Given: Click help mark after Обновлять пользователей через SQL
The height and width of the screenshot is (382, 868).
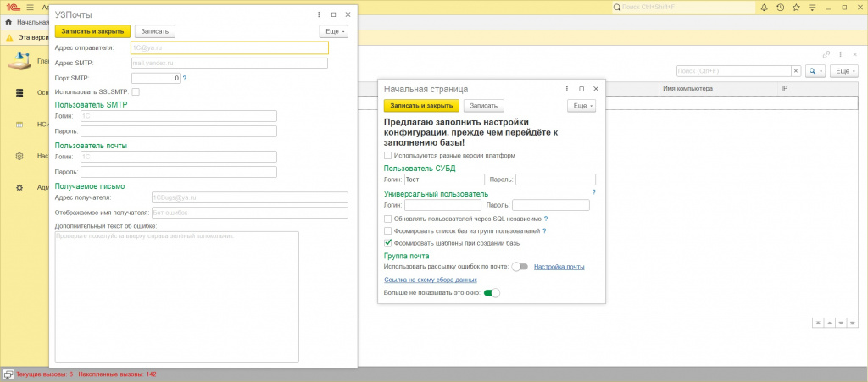Looking at the screenshot, I should pos(545,219).
